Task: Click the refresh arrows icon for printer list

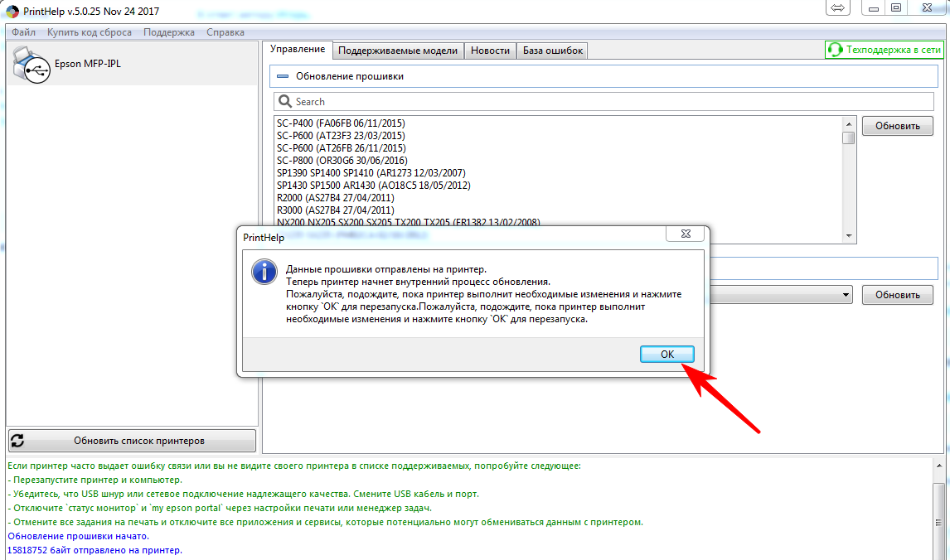Action: [x=17, y=441]
